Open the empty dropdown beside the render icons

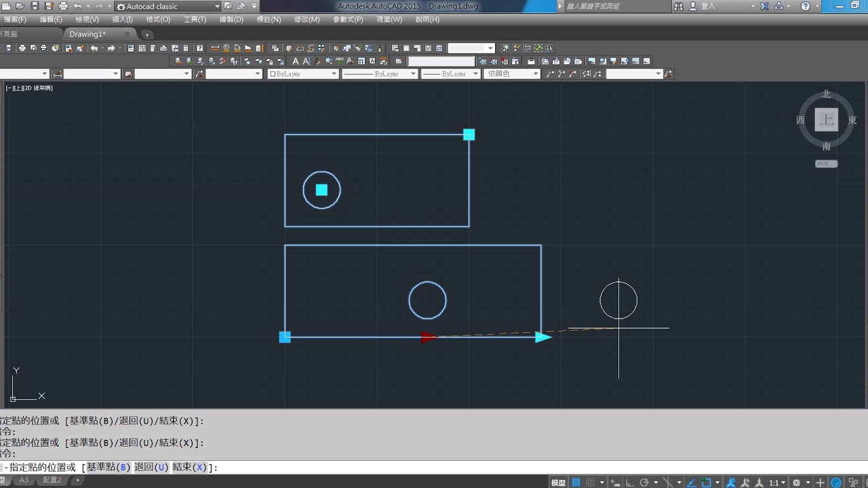[x=471, y=48]
